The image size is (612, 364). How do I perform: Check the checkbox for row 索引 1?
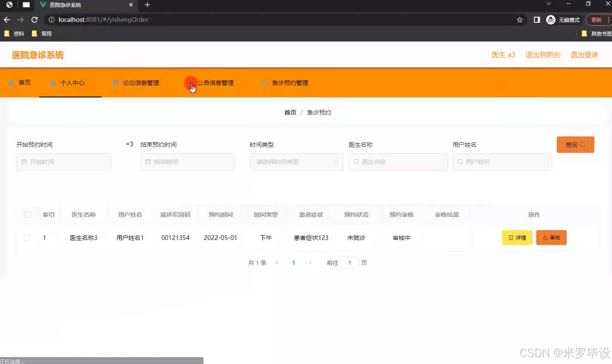tap(27, 237)
